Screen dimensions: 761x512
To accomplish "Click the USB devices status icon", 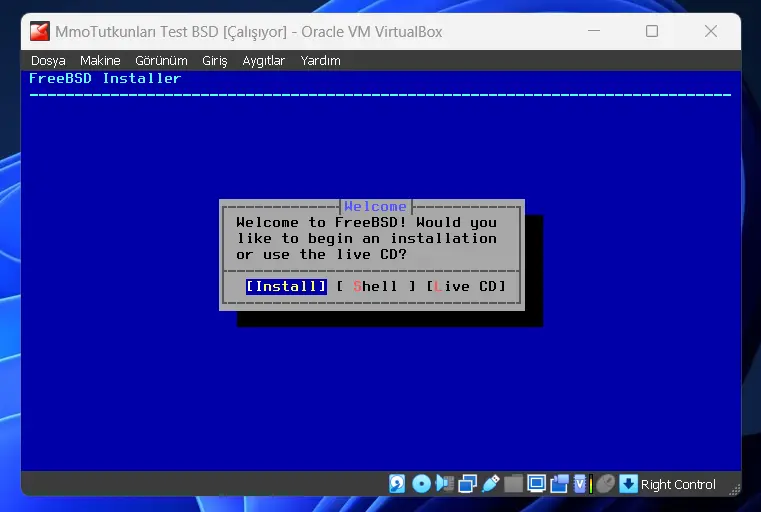I will [x=491, y=484].
